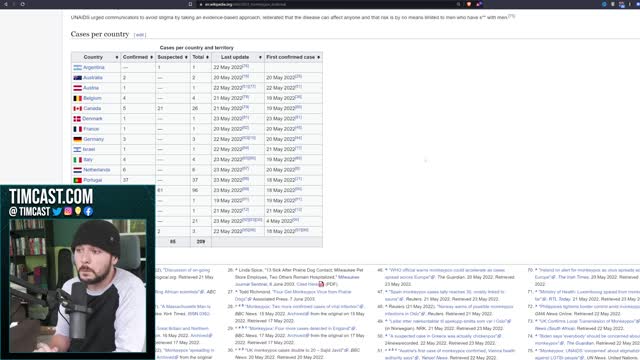Open the Austria country link

(91, 88)
